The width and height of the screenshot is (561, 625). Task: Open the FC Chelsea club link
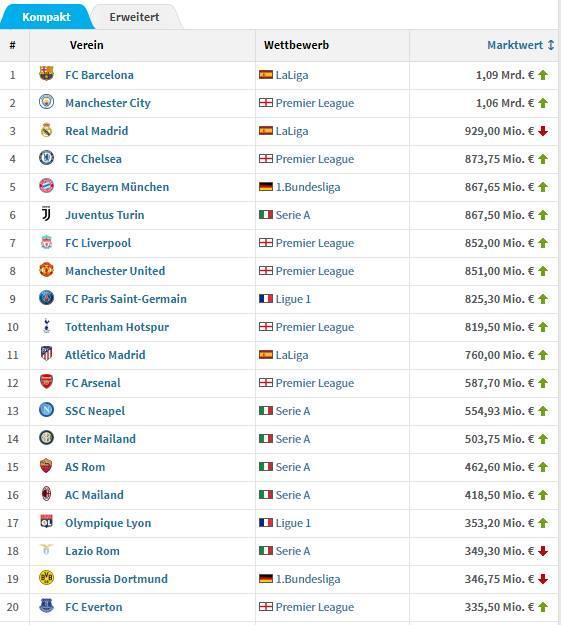pyautogui.click(x=93, y=159)
